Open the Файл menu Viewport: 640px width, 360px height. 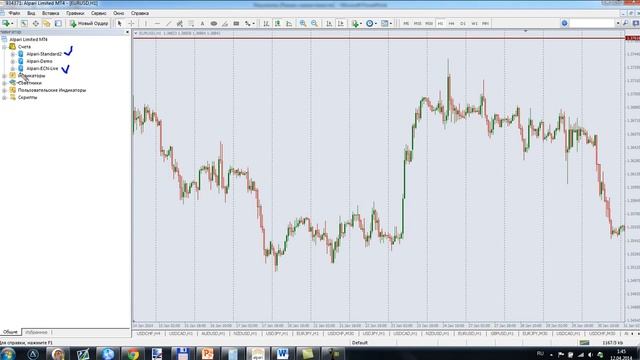tap(14, 13)
